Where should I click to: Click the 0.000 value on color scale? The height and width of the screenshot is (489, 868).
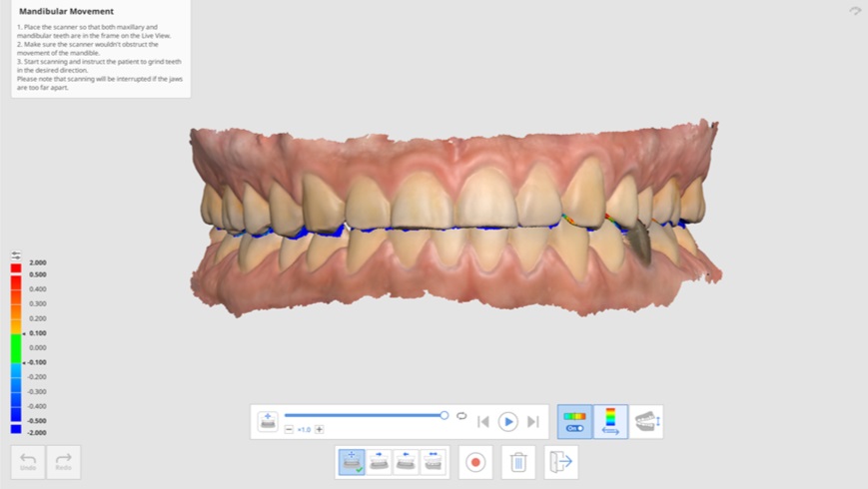click(38, 348)
